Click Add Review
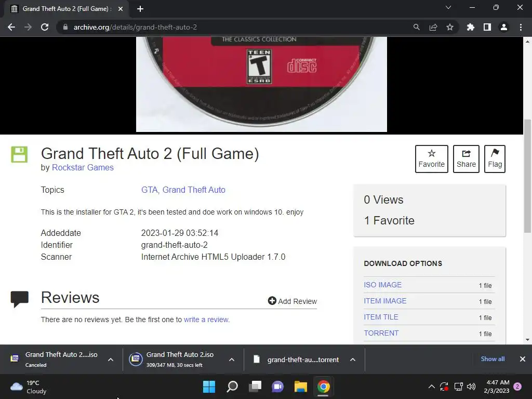The image size is (532, 399). pos(292,301)
